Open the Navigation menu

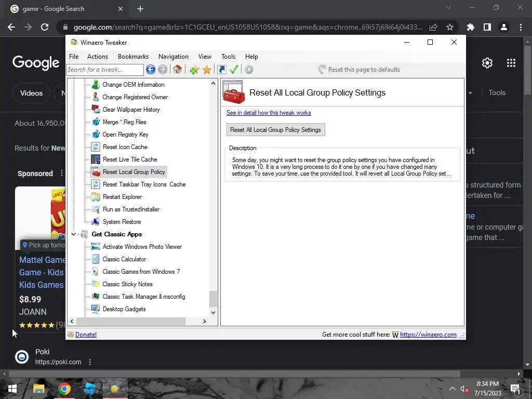[x=174, y=57]
